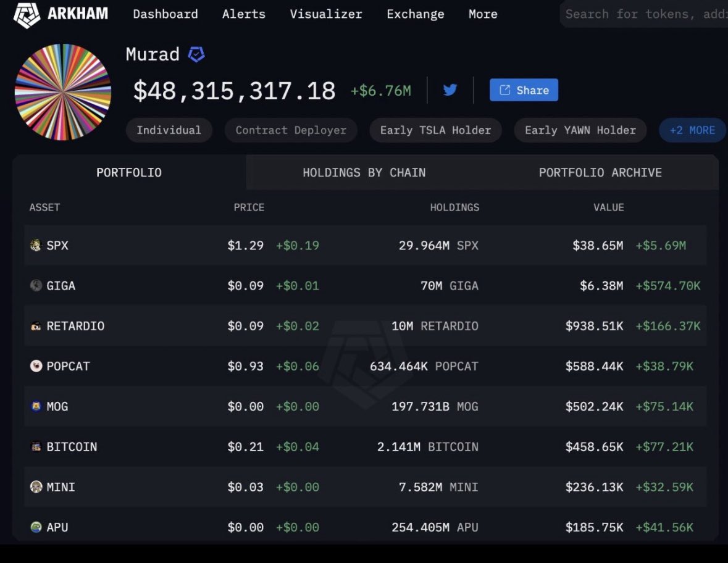The height and width of the screenshot is (563, 728).
Task: Sort by the HOLDINGS column header
Action: (x=454, y=207)
